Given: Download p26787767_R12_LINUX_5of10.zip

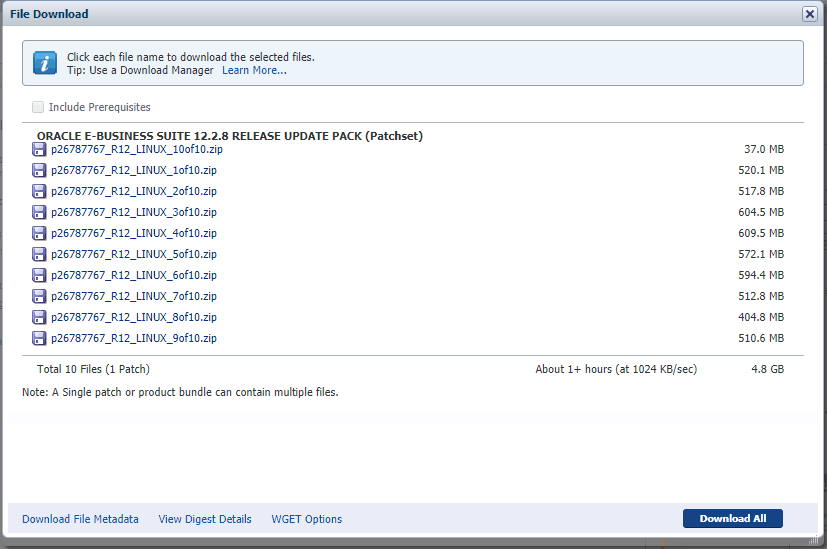Looking at the screenshot, I should (x=133, y=254).
